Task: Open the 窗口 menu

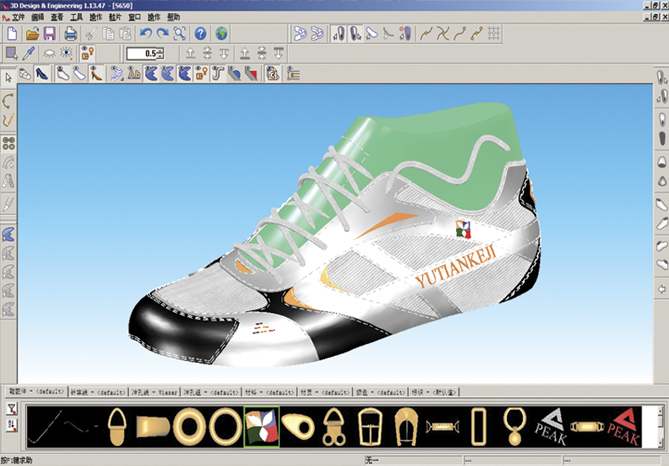Action: pyautogui.click(x=134, y=17)
